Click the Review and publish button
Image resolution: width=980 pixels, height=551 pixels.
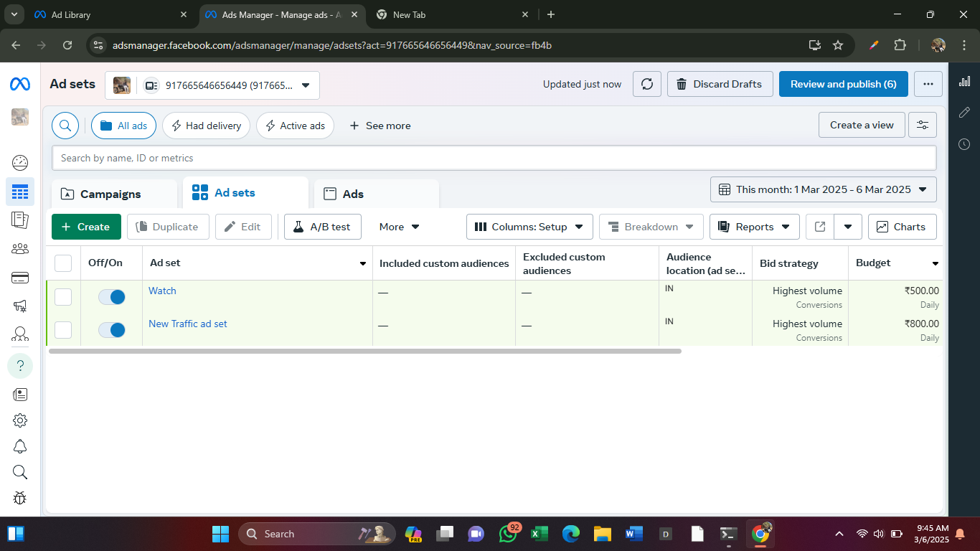tap(843, 84)
